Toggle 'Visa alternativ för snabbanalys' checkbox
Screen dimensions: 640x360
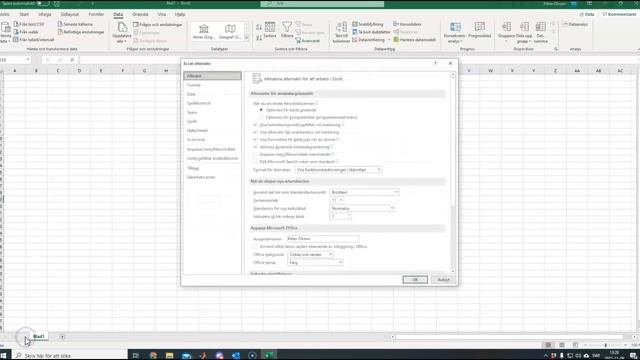(256, 132)
